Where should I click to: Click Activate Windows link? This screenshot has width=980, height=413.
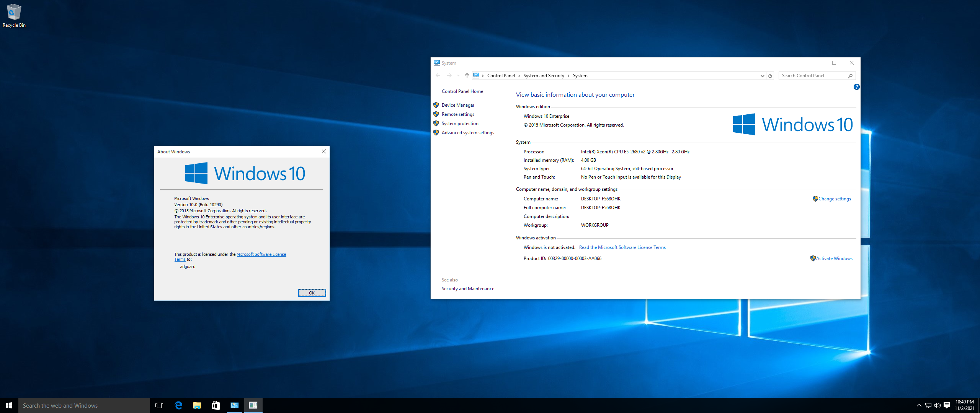click(x=834, y=259)
